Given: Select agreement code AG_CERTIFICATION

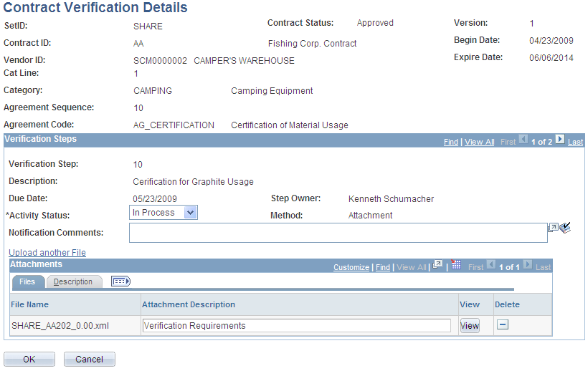Looking at the screenshot, I should pyautogui.click(x=174, y=125).
